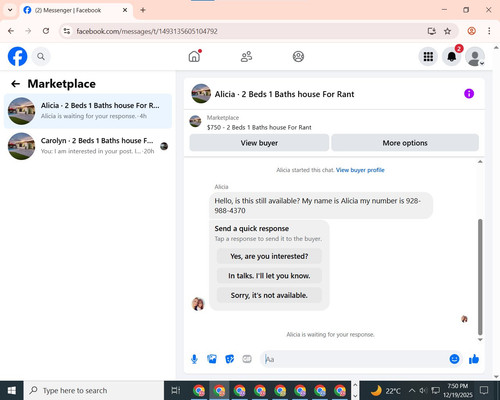This screenshot has height=400, width=500.
Task: Open the Friends icon in top navigation
Action: pos(246,56)
